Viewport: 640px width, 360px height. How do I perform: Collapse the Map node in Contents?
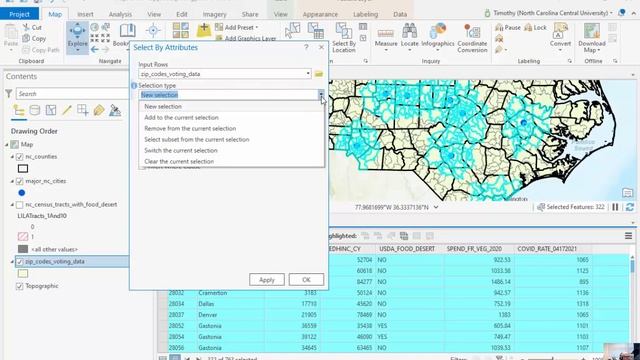(x=7, y=144)
